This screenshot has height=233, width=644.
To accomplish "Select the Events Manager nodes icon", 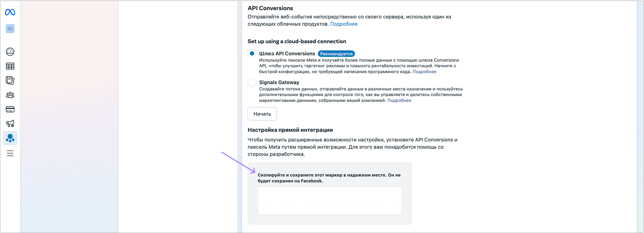I will 10,138.
